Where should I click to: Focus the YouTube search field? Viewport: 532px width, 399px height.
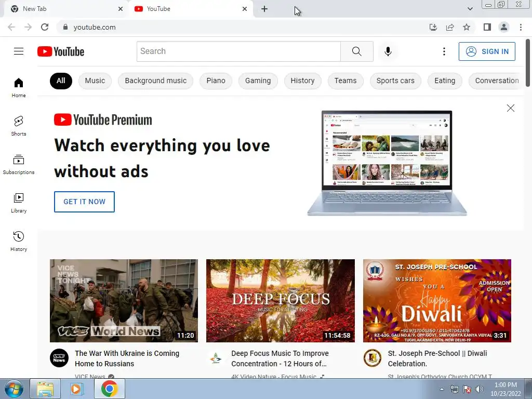[x=238, y=51]
